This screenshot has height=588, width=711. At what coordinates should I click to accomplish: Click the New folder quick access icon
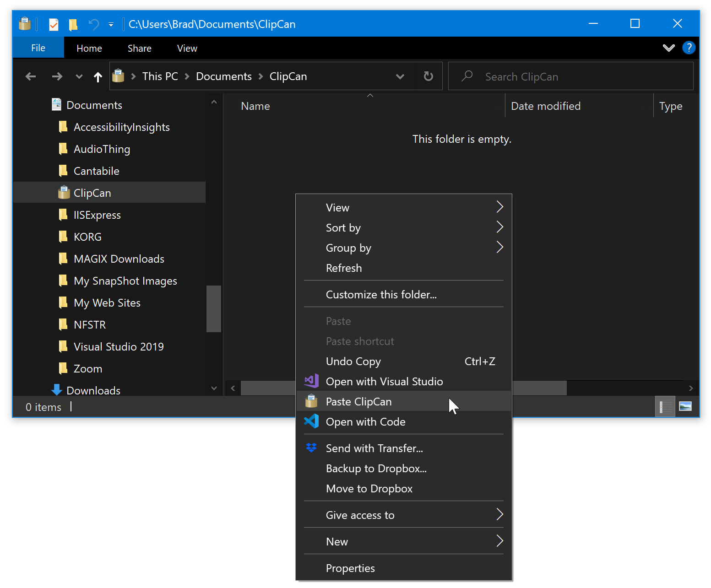pyautogui.click(x=73, y=24)
